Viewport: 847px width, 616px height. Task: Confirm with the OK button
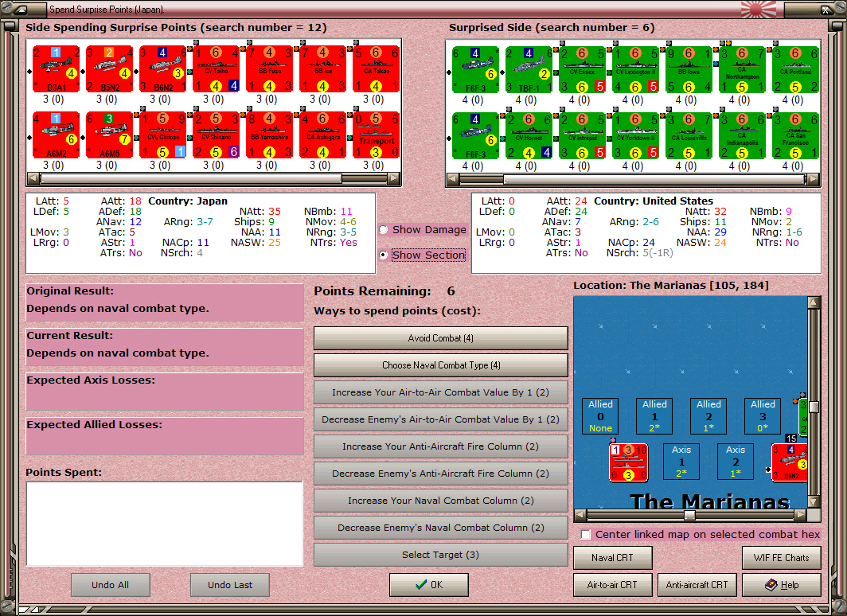tap(429, 585)
